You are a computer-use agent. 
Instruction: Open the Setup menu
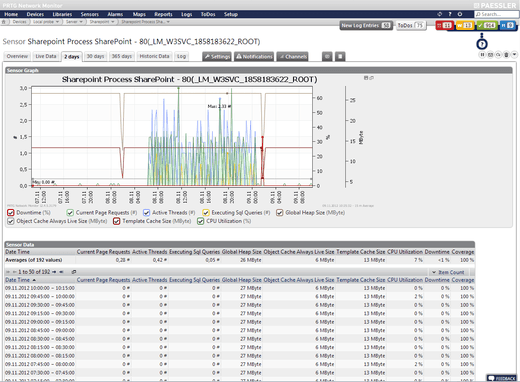pyautogui.click(x=231, y=14)
